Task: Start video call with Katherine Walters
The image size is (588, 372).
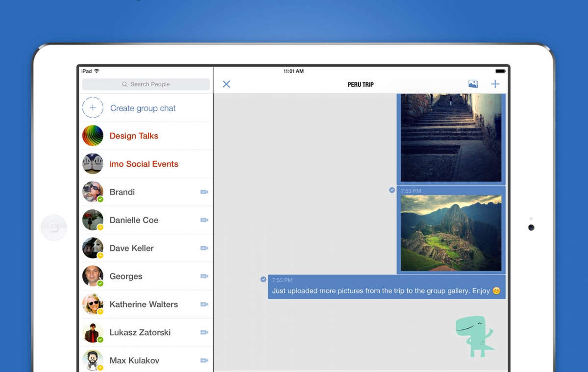Action: point(204,304)
